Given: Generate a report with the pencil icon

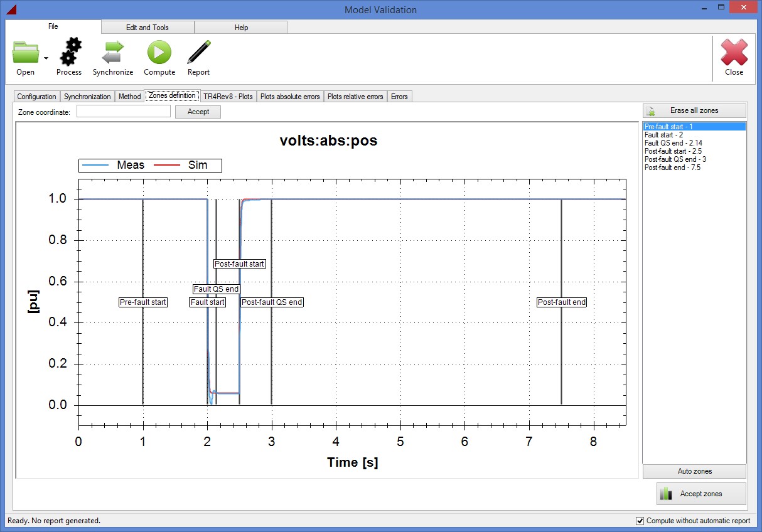Looking at the screenshot, I should point(198,53).
